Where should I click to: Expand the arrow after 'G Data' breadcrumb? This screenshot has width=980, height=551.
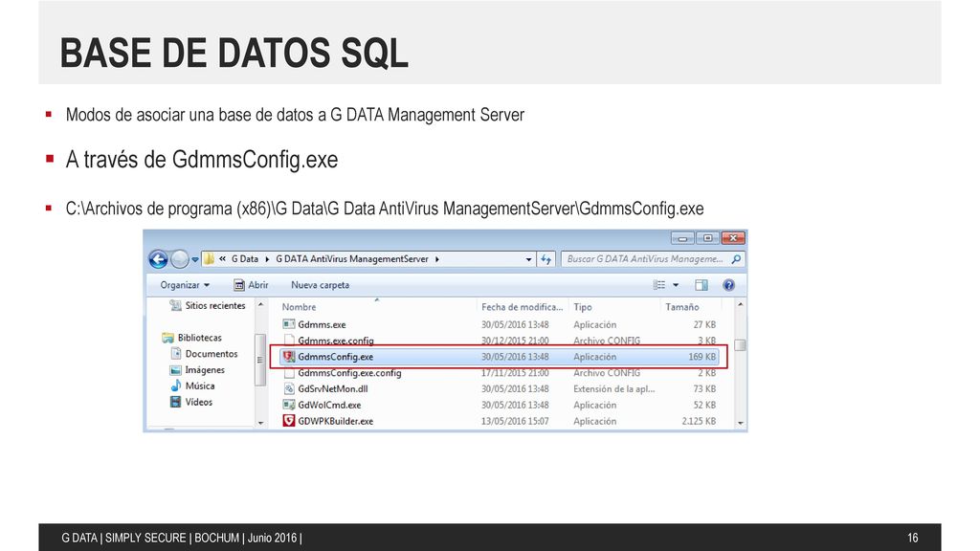(268, 259)
